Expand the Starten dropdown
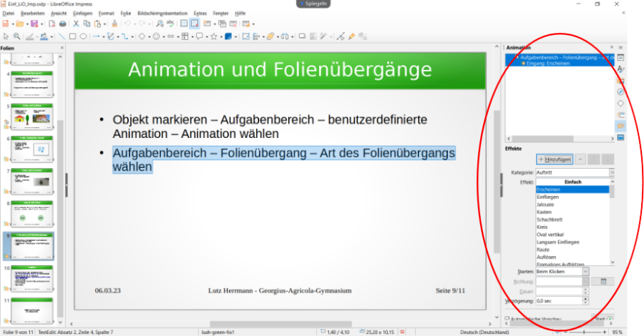 [x=585, y=272]
